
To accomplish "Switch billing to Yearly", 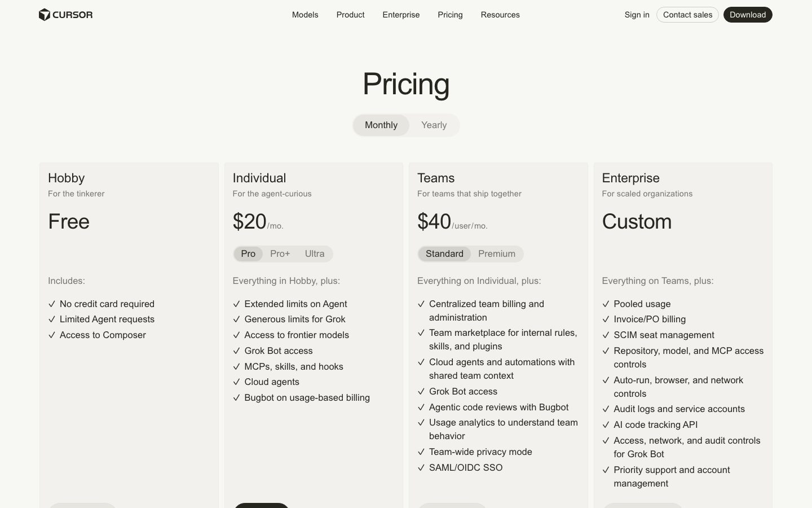I will coord(434,125).
